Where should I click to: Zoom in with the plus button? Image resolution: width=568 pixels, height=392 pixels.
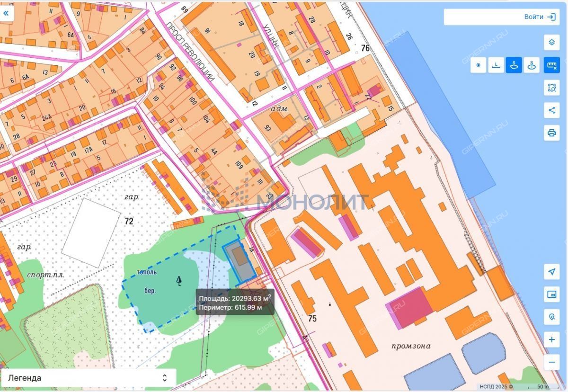point(551,339)
